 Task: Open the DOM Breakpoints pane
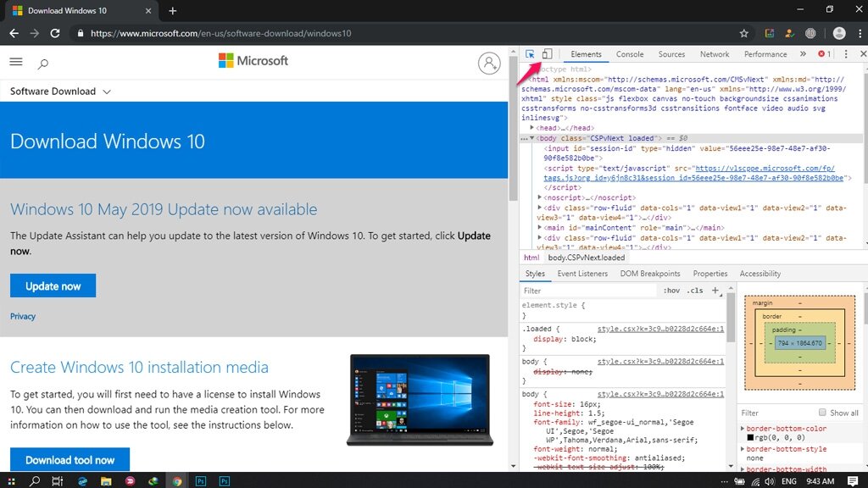[x=650, y=274]
